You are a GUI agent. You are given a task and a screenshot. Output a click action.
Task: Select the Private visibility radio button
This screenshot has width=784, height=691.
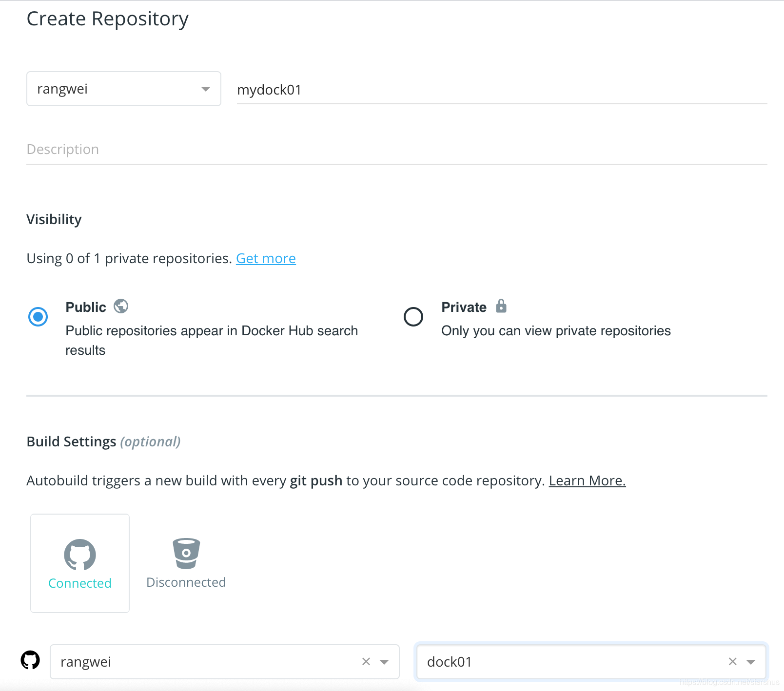[x=413, y=317]
